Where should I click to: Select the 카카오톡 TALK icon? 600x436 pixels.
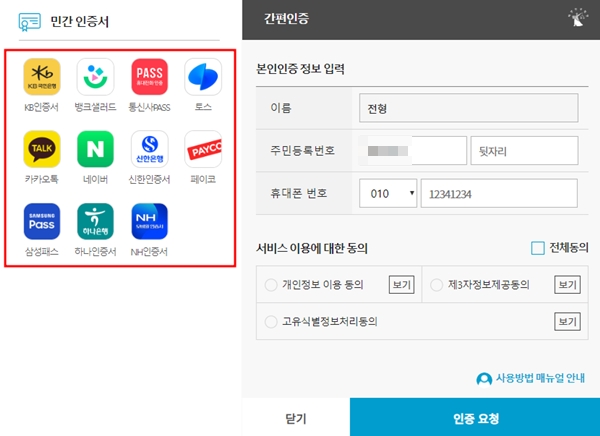pos(42,149)
